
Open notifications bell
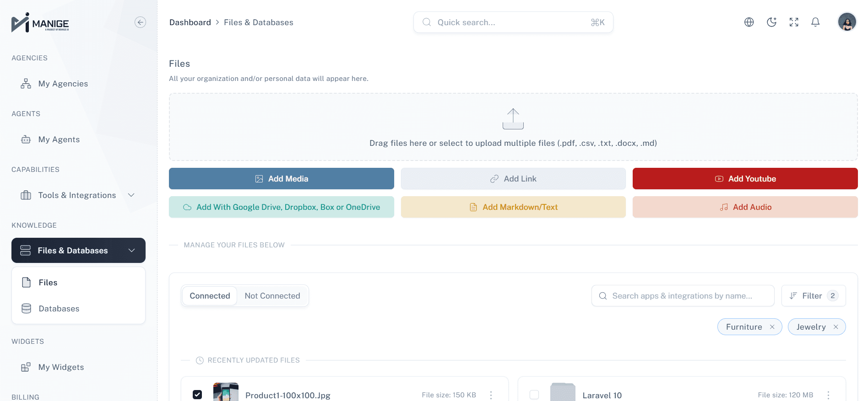[x=815, y=22]
